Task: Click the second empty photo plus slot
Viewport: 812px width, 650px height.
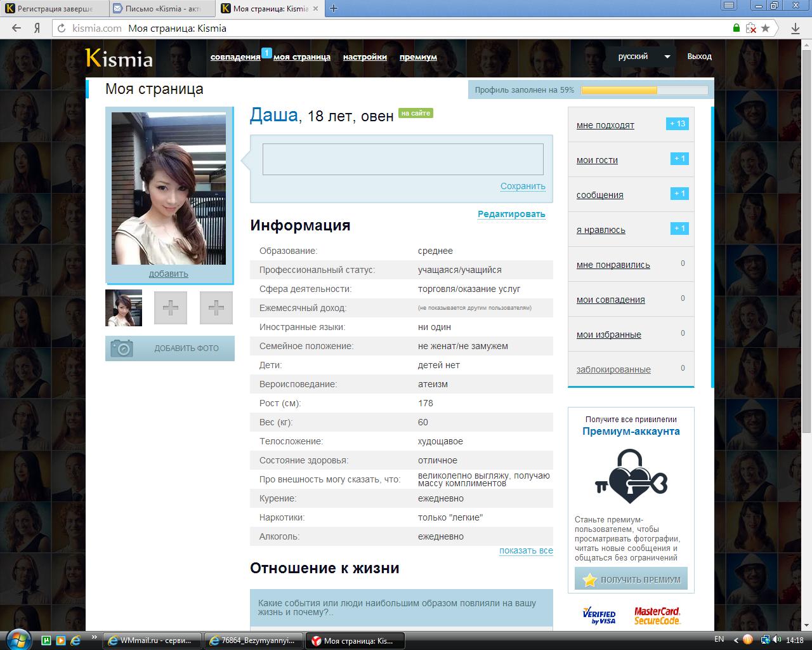Action: [x=216, y=308]
